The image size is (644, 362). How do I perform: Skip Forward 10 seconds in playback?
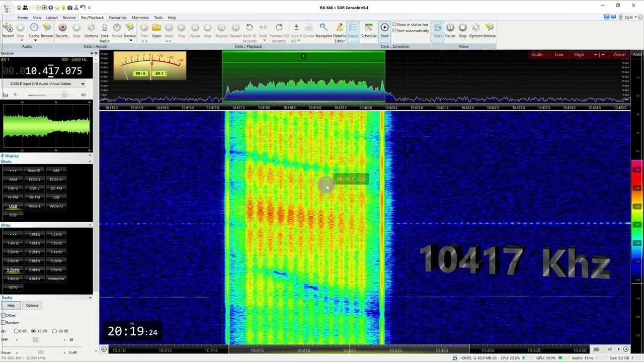pos(279,33)
